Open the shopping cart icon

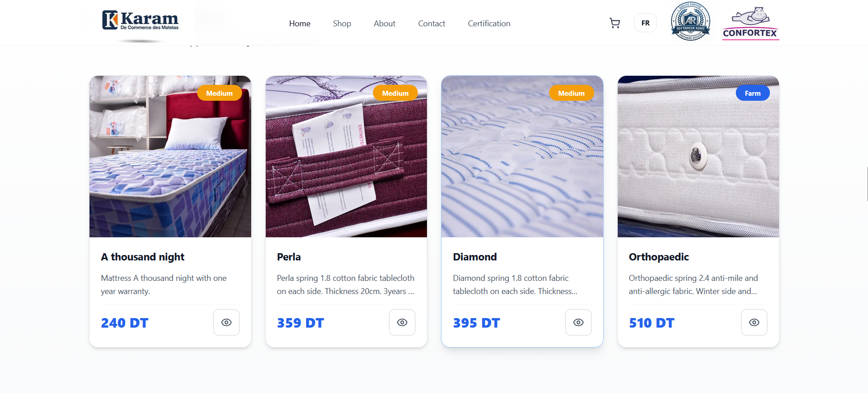(x=615, y=23)
